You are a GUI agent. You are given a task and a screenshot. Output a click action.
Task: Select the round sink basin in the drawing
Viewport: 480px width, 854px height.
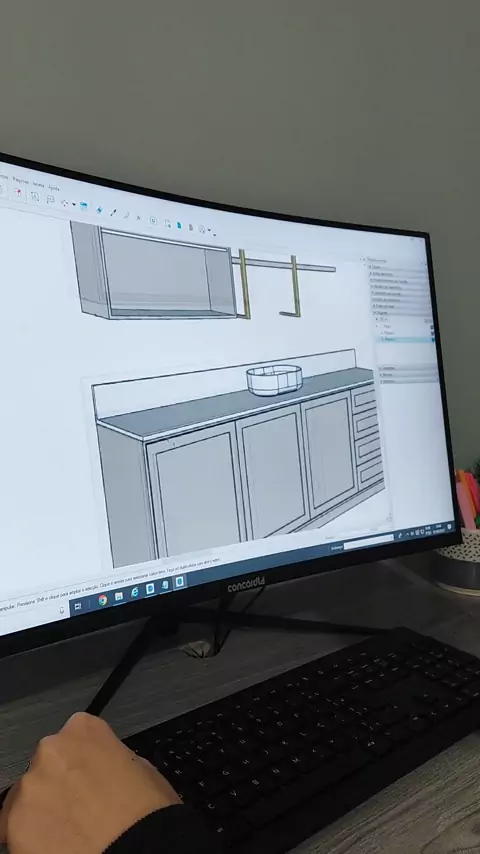(275, 379)
